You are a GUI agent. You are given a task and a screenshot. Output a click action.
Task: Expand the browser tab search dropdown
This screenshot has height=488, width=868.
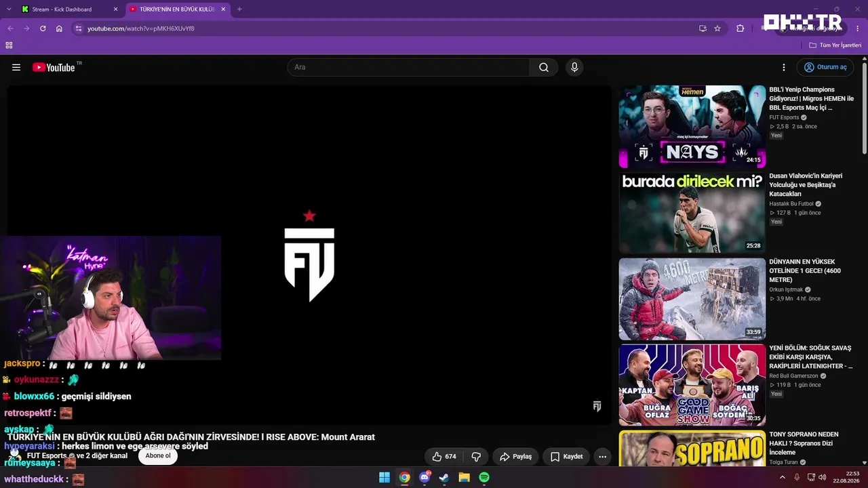click(10, 9)
